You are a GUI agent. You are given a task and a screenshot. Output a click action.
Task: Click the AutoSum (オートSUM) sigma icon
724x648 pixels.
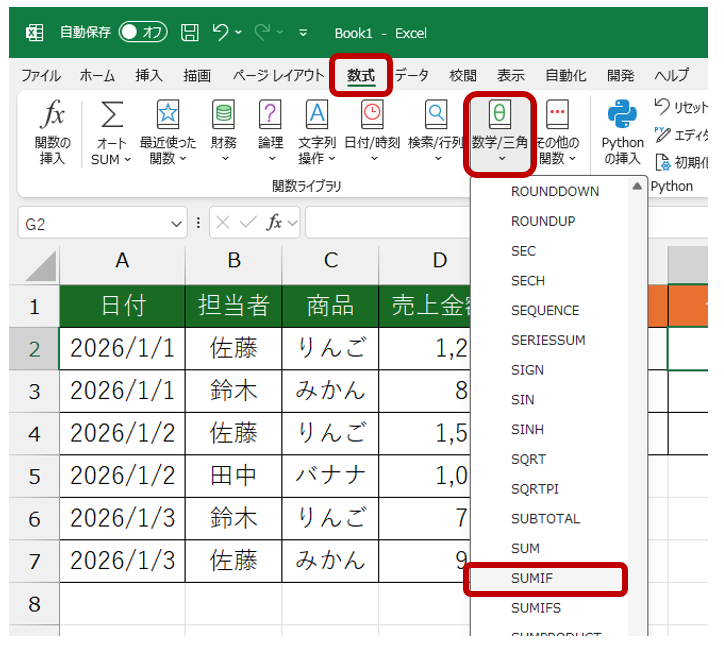tap(111, 116)
